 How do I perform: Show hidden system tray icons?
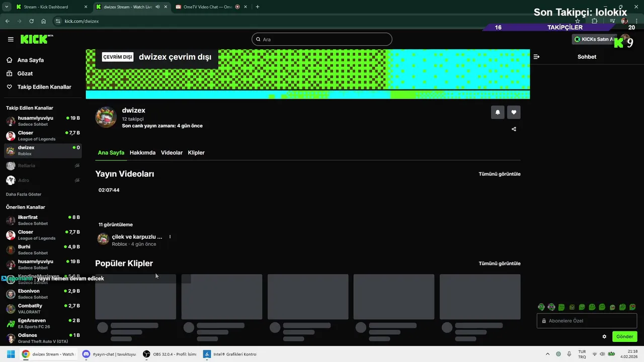[548, 354]
